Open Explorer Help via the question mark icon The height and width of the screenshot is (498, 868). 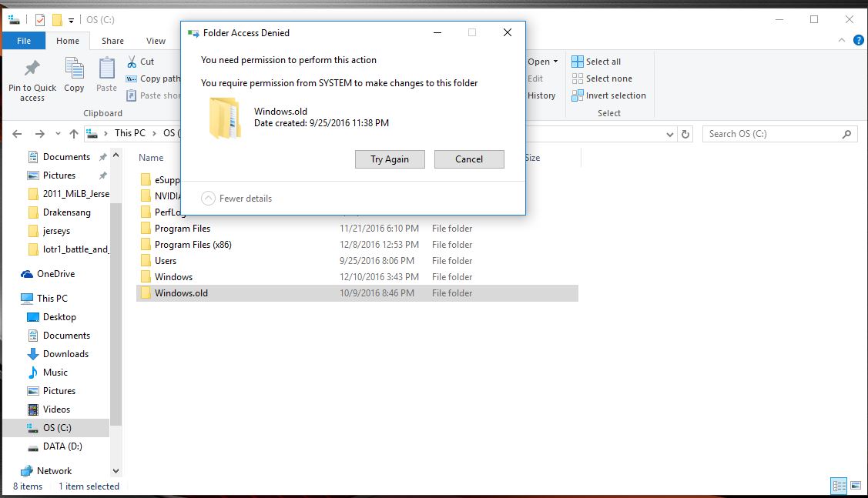858,40
